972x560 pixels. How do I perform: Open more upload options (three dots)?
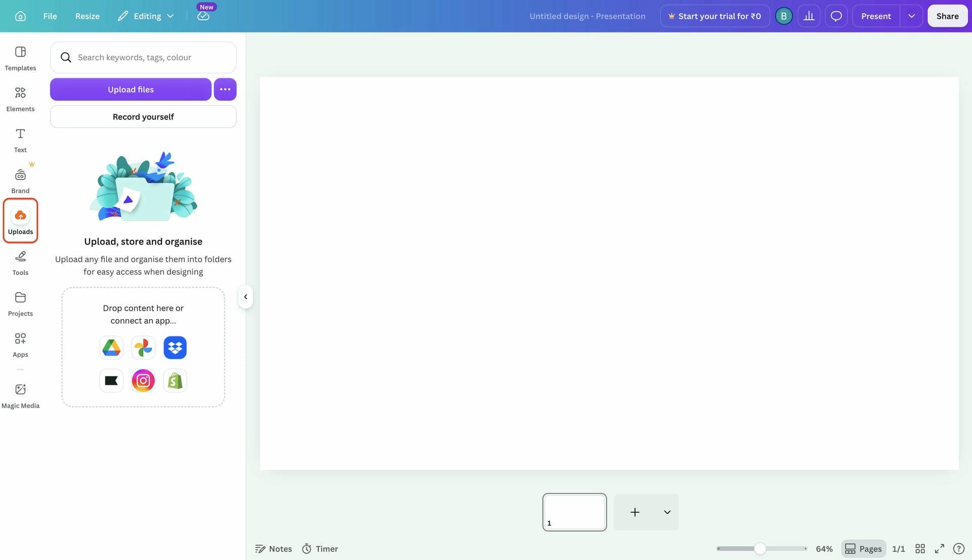[x=225, y=89]
